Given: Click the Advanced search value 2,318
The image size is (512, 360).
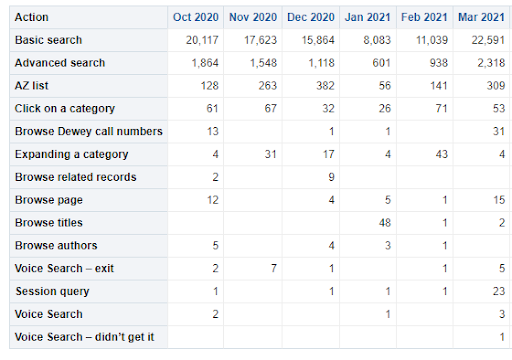Looking at the screenshot, I should [x=491, y=63].
